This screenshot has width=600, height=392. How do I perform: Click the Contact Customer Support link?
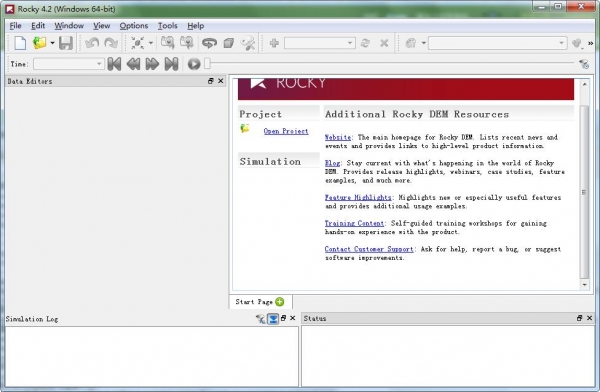click(369, 249)
